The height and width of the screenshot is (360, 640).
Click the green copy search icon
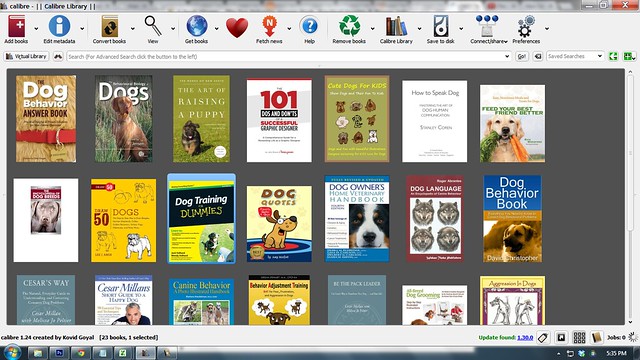613,56
